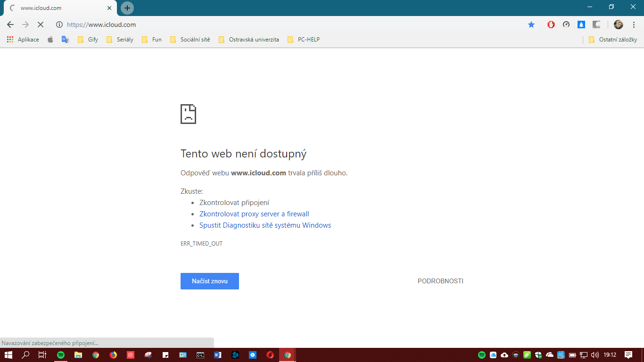Viewport: 644px width, 362px height.
Task: Expand the Ostatní záložky folder
Action: [x=613, y=40]
